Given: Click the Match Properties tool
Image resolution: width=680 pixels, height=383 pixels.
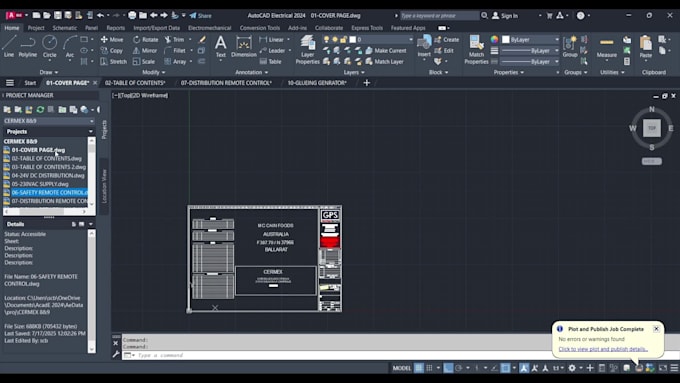Looking at the screenshot, I should [476, 50].
